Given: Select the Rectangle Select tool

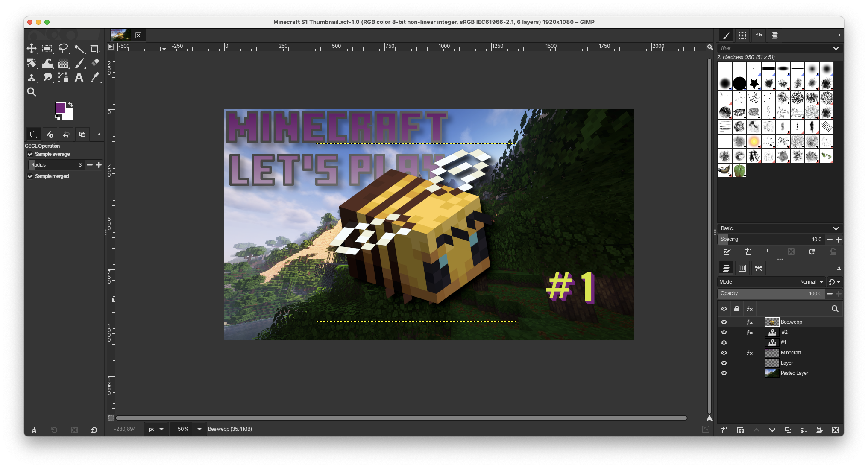Looking at the screenshot, I should coord(47,48).
